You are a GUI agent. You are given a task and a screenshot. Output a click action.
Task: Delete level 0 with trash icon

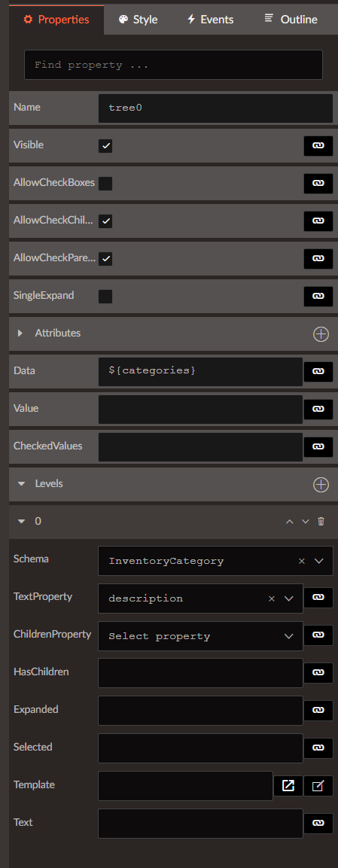[321, 522]
